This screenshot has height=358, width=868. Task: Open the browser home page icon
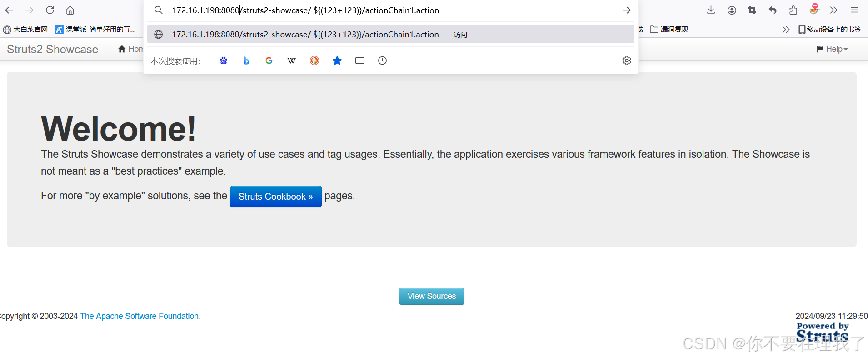point(70,10)
